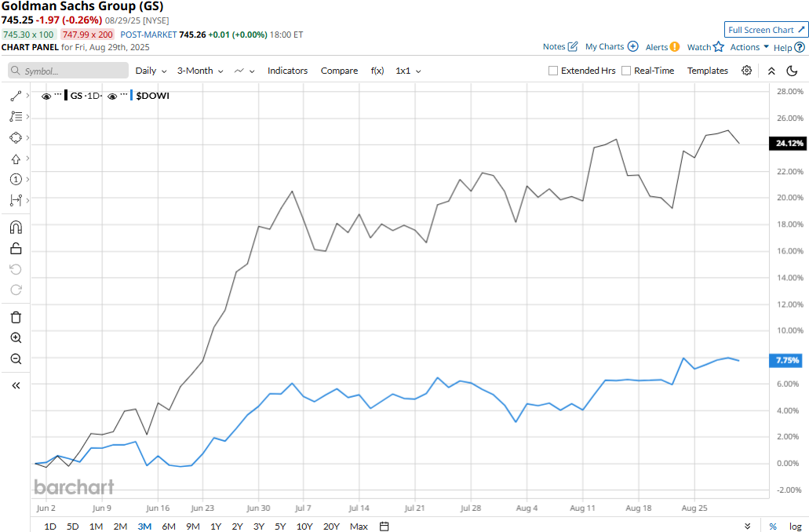The image size is (809, 532).
Task: Open $DOWI series options ellipsis
Action: pyautogui.click(x=124, y=94)
